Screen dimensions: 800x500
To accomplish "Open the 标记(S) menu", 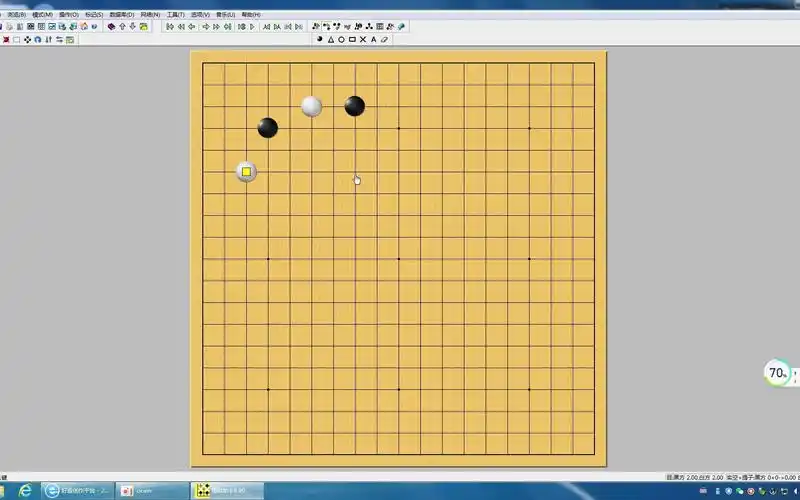I will click(x=94, y=15).
